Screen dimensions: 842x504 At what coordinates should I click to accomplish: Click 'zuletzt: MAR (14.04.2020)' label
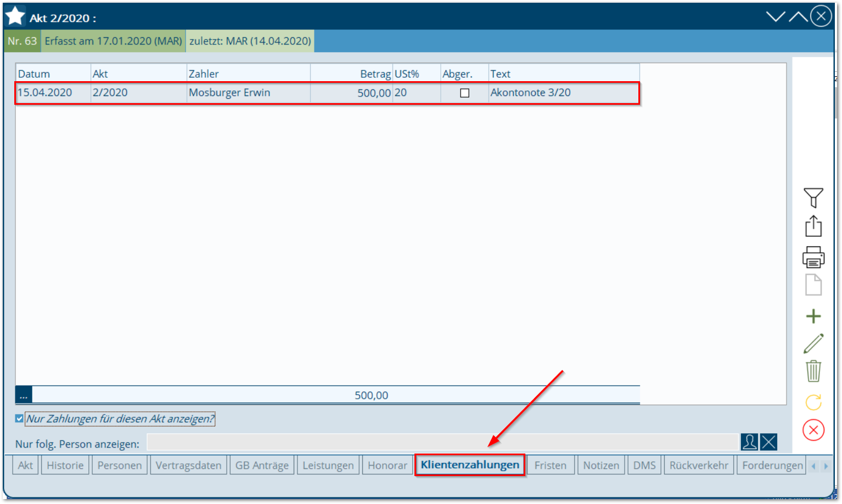(x=250, y=41)
